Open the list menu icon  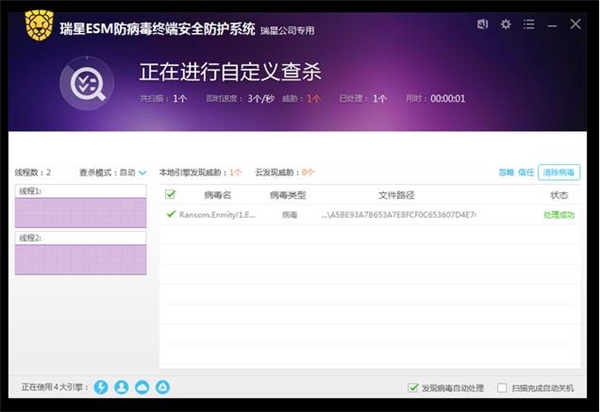pyautogui.click(x=529, y=24)
